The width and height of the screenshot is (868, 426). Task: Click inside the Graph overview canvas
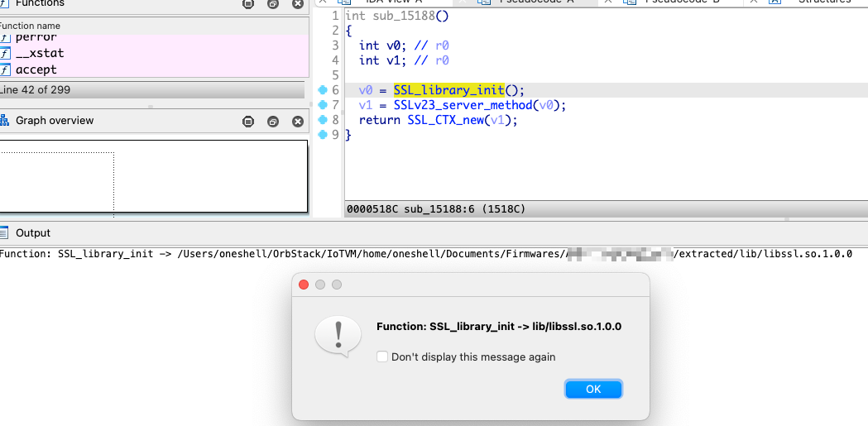(x=154, y=176)
